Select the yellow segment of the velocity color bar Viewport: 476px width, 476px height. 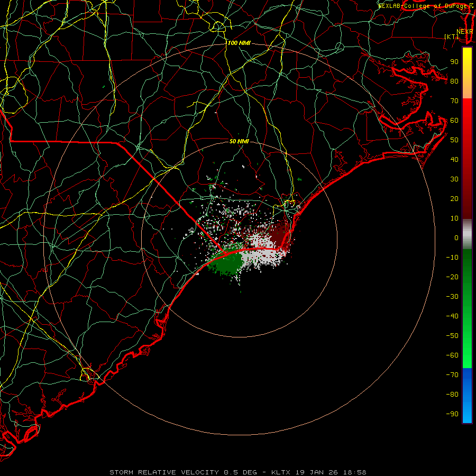pyautogui.click(x=467, y=73)
